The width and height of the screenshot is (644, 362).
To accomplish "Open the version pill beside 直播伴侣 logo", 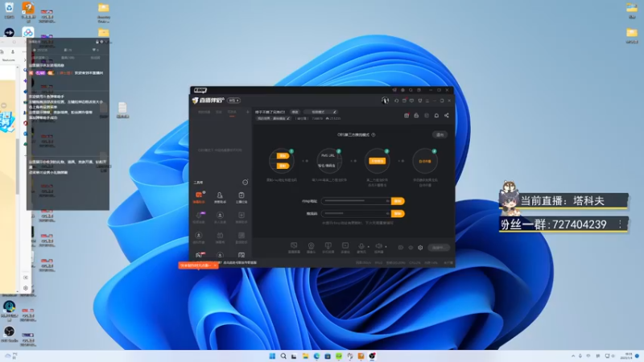I will point(233,101).
